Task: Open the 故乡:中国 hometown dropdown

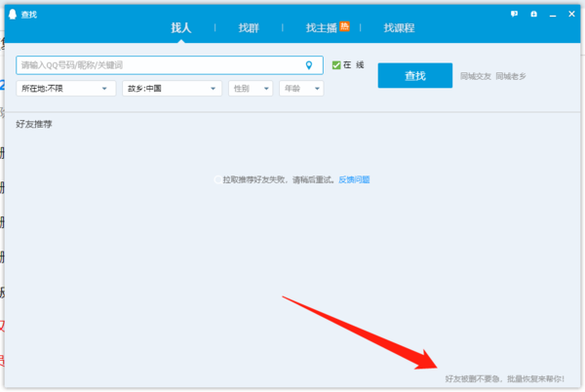Action: pos(172,89)
